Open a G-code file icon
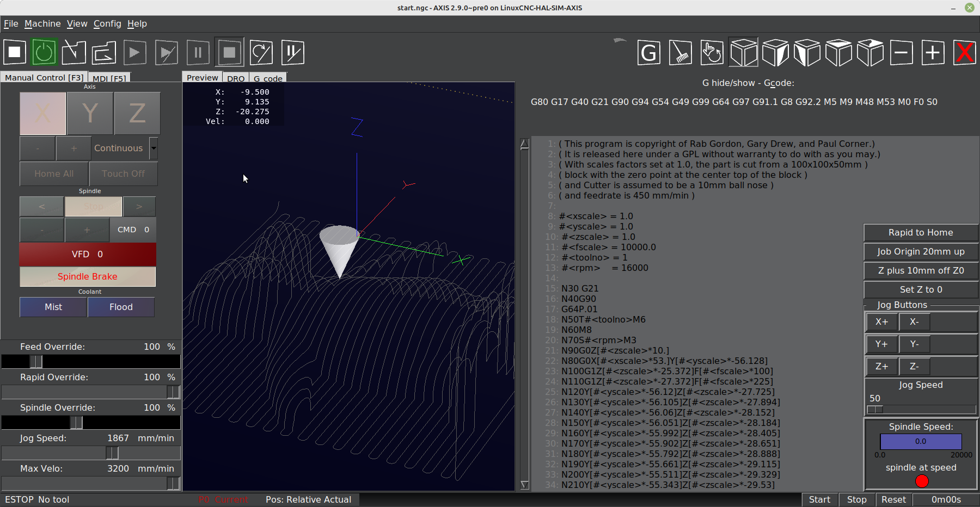This screenshot has height=507, width=980. coord(73,53)
